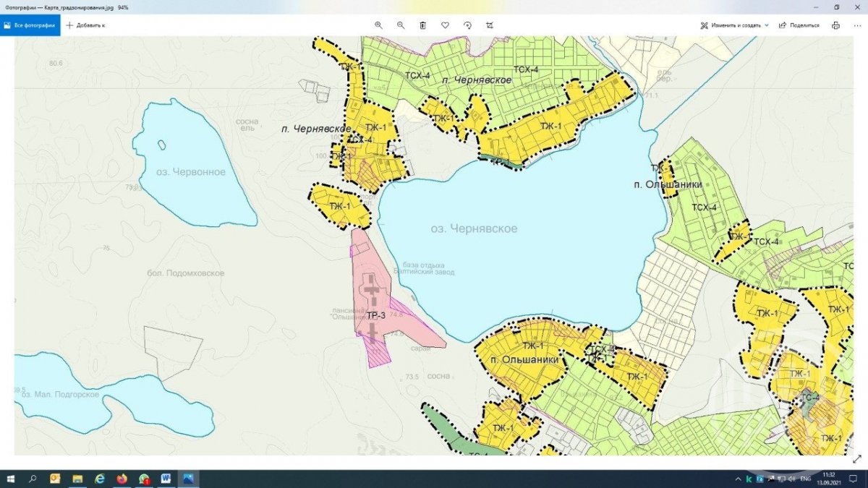Open the three-dots more options menu
Image resolution: width=868 pixels, height=488 pixels.
click(x=857, y=25)
